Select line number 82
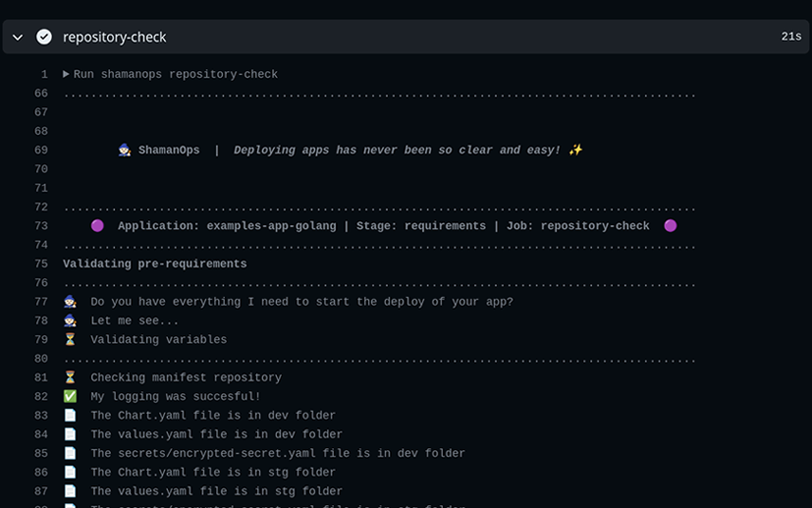Viewport: 812px width, 508px height. (41, 397)
